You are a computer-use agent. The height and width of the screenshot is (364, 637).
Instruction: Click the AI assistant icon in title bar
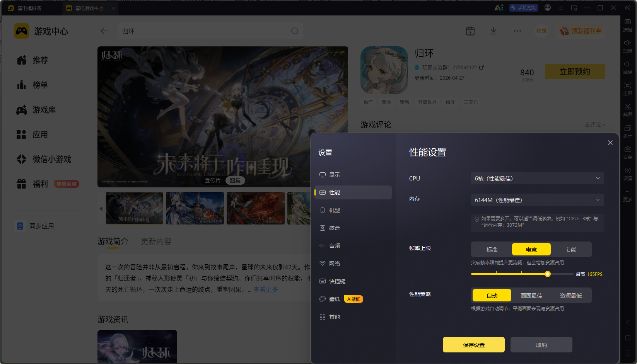coord(499,8)
